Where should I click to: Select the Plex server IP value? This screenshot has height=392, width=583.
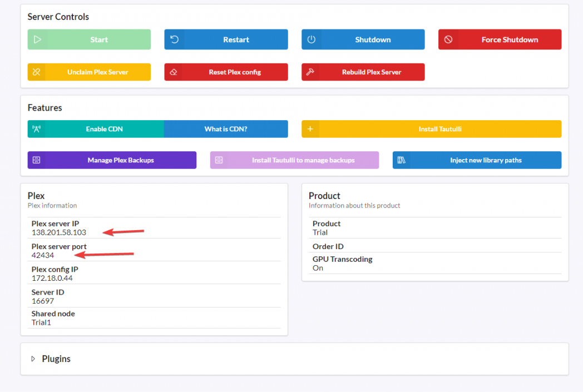[x=58, y=233]
